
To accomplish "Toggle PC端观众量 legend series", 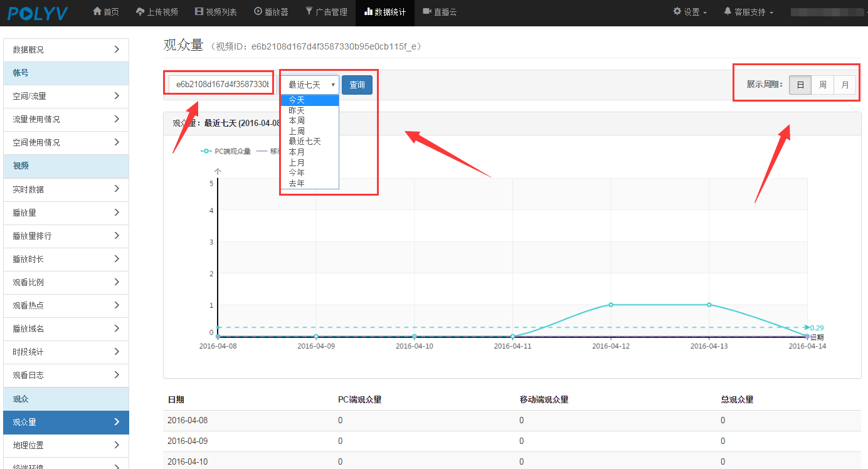I will [x=226, y=151].
